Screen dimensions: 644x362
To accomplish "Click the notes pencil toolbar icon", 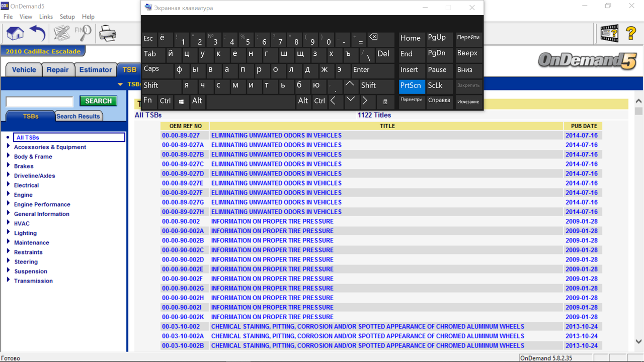I will 62,34.
